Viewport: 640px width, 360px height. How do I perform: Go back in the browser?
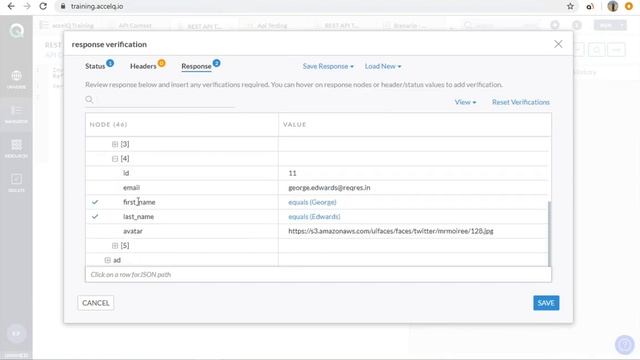tap(11, 6)
